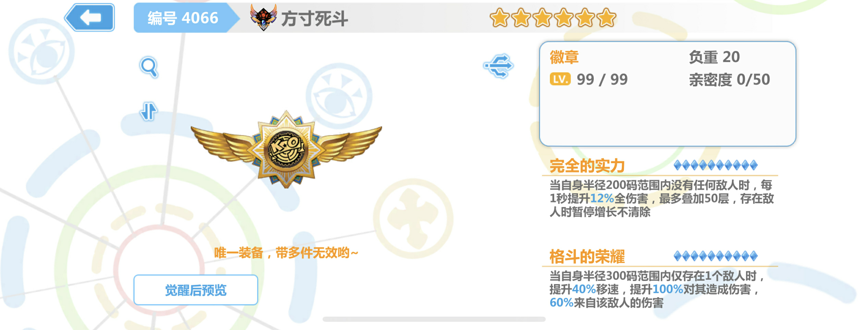Tap the 徽章 category label

click(564, 57)
